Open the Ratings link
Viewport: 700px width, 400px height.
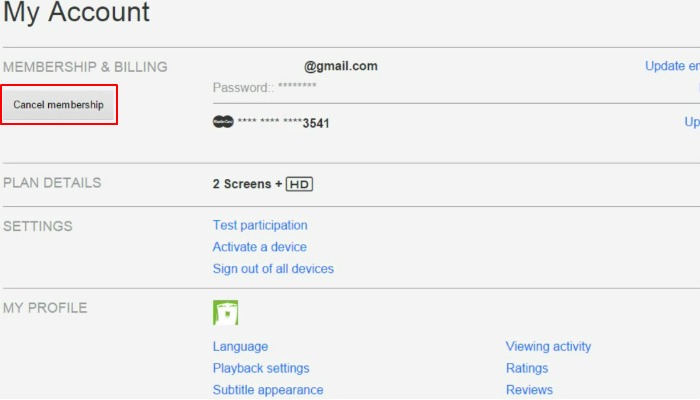[x=527, y=369]
